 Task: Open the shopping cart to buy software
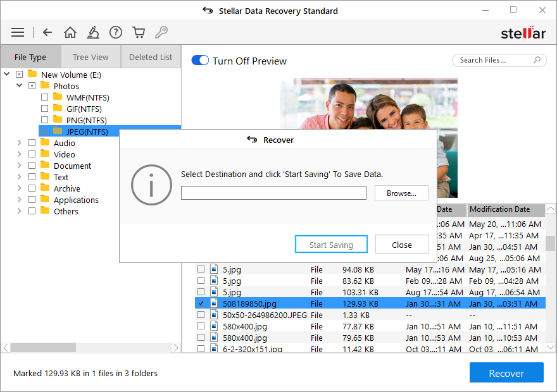coord(139,32)
